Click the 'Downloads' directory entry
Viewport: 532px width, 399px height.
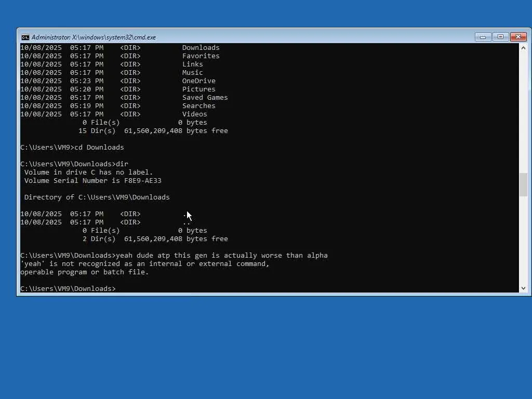click(x=201, y=47)
